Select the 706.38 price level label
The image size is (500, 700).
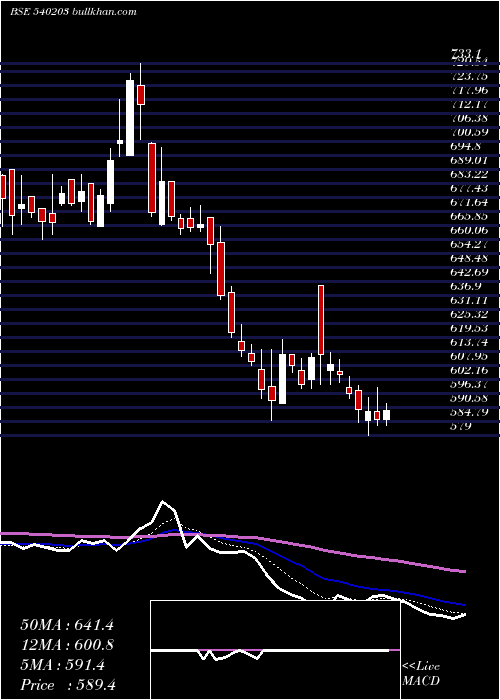pyautogui.click(x=469, y=118)
